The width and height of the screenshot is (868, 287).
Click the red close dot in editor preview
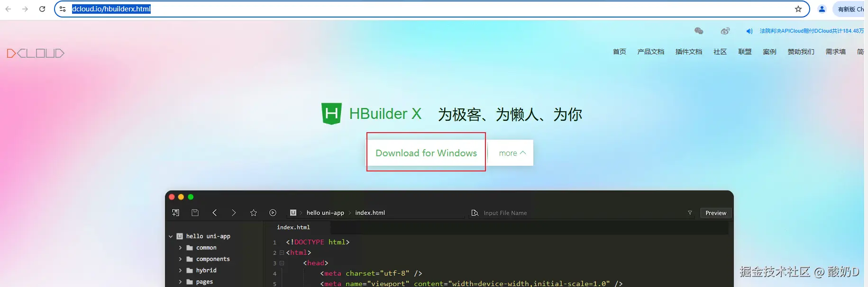coord(172,197)
